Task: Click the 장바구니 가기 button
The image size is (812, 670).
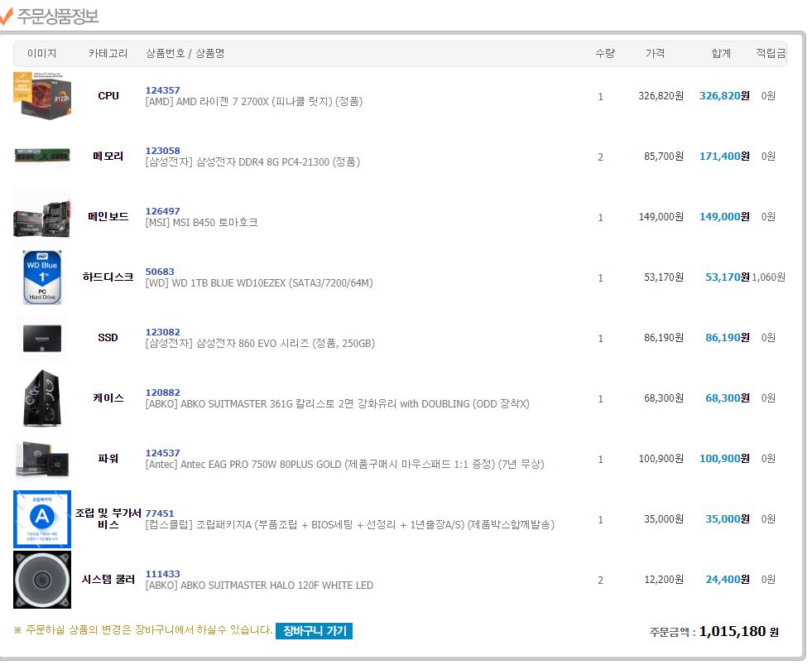Action: (314, 630)
